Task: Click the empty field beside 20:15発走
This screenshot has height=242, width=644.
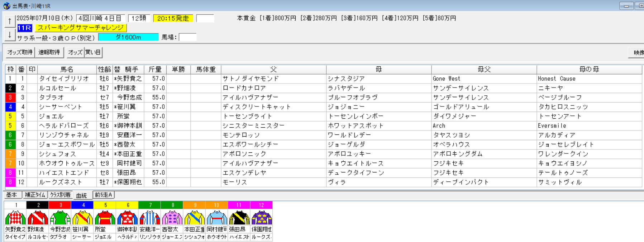Action: coord(205,18)
